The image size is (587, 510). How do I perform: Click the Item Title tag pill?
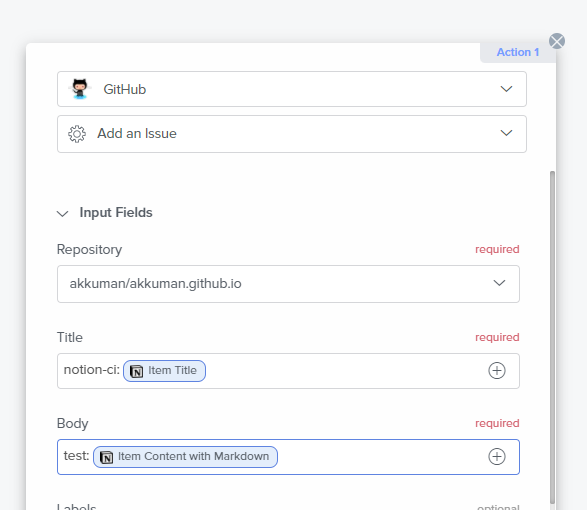tap(164, 371)
